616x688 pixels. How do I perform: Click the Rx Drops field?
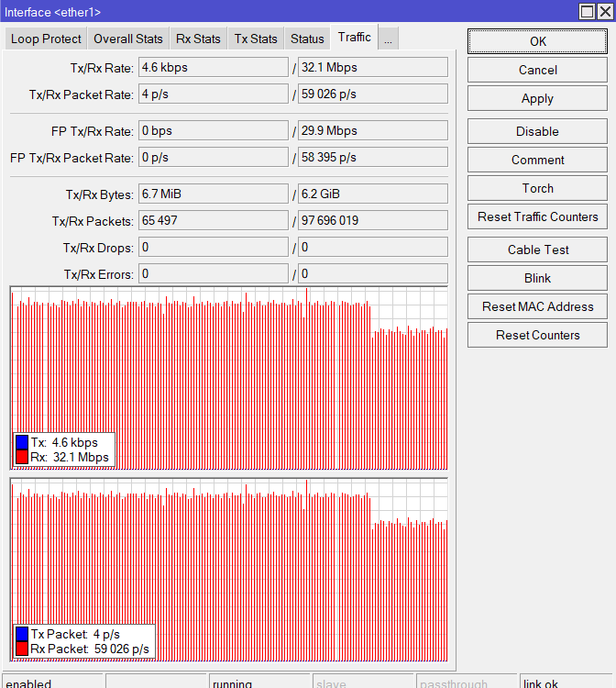click(x=373, y=247)
